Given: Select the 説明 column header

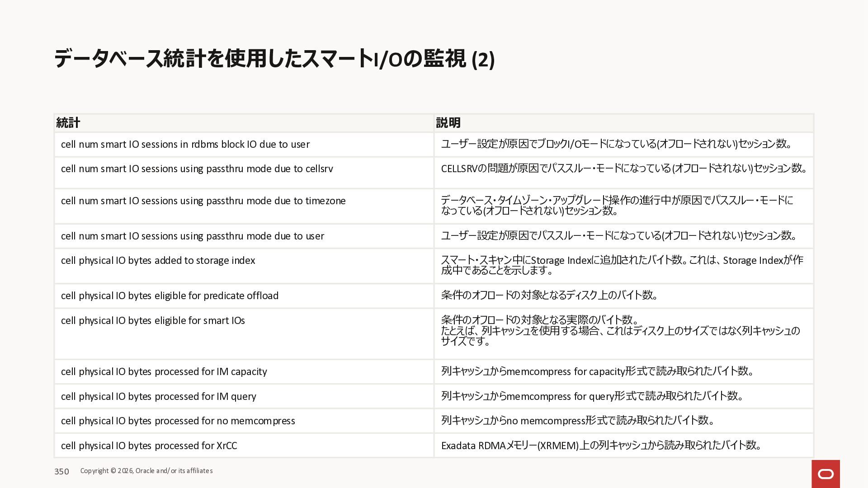Looking at the screenshot, I should [x=448, y=123].
